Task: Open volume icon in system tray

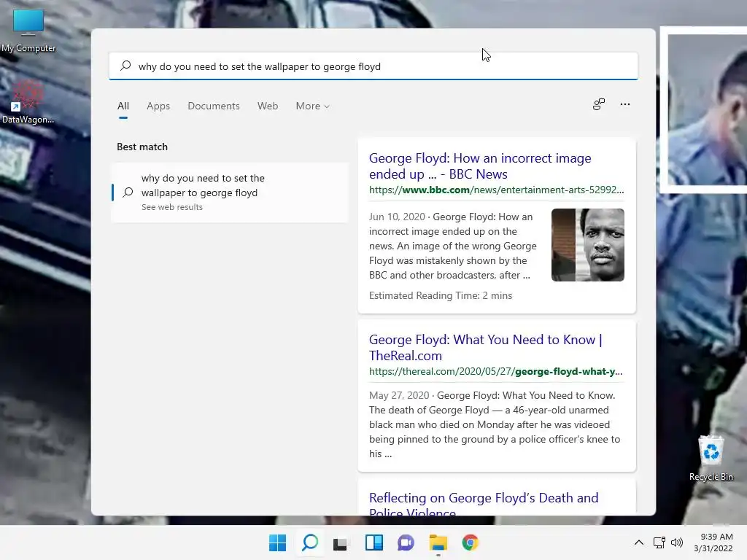Action: click(x=676, y=542)
